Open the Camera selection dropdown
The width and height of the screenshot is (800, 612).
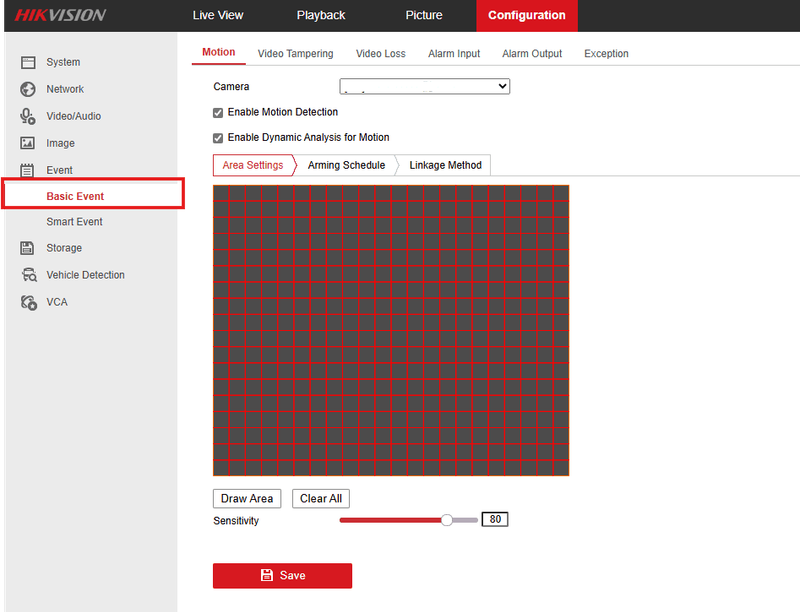424,86
